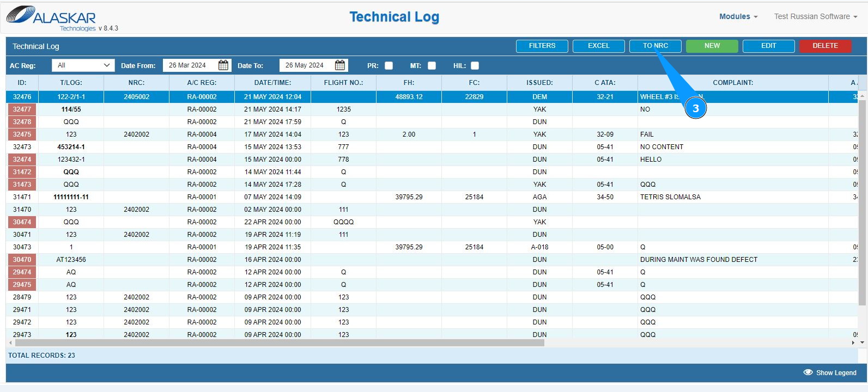Sort by the ID column header
This screenshot has width=868, height=392.
(x=22, y=83)
